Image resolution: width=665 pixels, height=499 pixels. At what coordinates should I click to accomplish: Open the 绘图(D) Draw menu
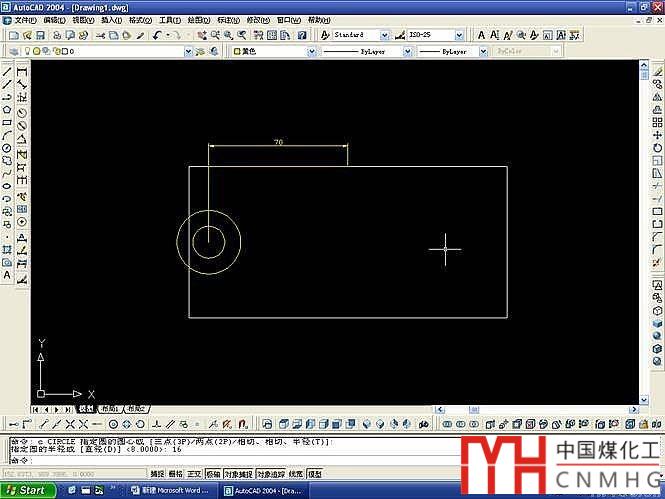(199, 20)
